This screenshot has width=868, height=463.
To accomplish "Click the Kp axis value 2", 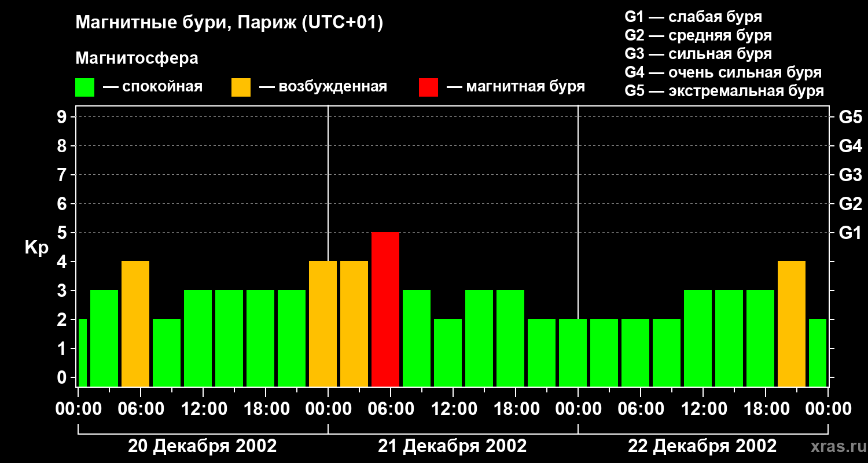I will click(62, 319).
